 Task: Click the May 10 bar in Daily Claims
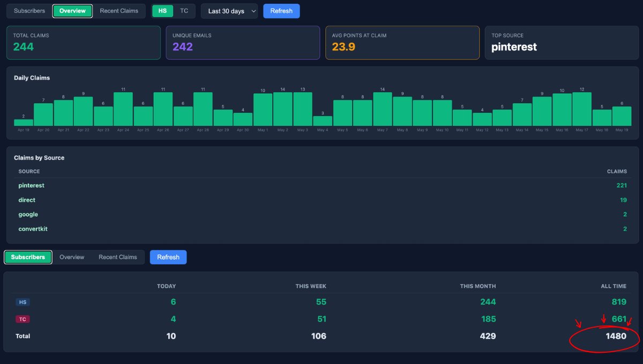pos(443,113)
